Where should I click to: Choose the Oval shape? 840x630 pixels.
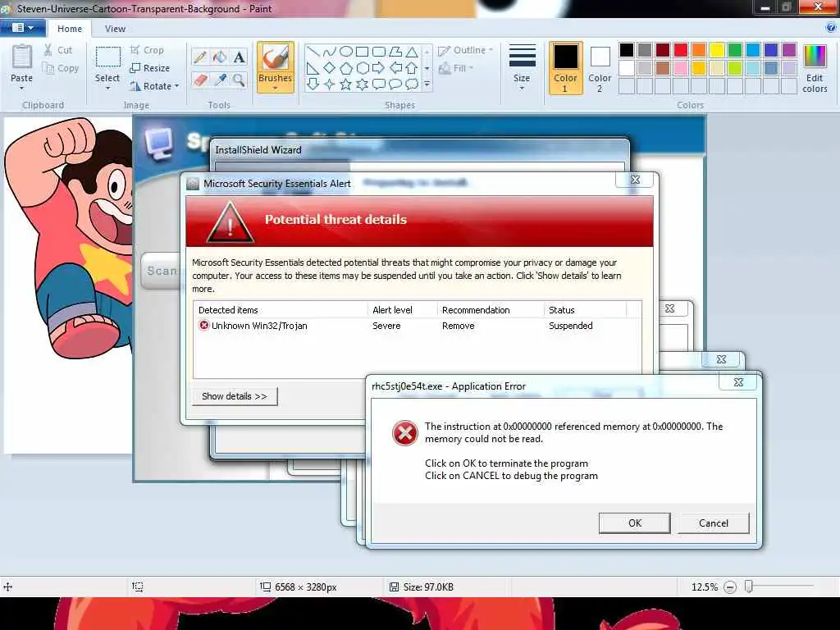346,52
